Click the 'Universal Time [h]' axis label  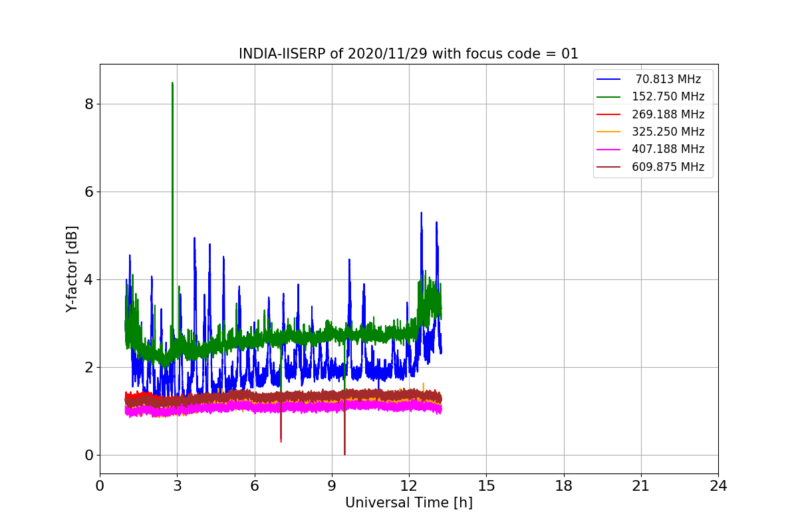click(x=409, y=503)
